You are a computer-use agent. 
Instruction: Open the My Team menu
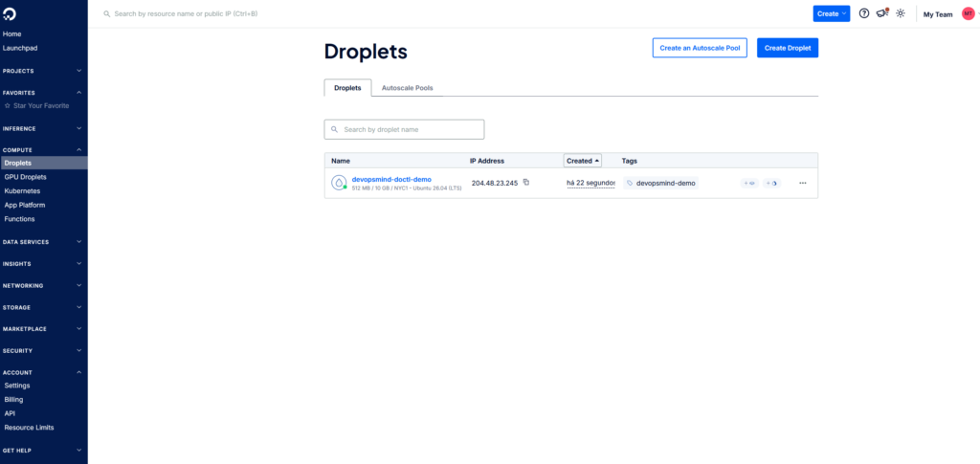click(x=938, y=14)
